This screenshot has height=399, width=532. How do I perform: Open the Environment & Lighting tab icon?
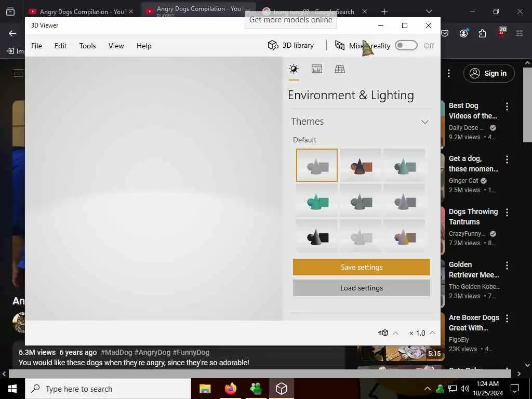coord(294,69)
